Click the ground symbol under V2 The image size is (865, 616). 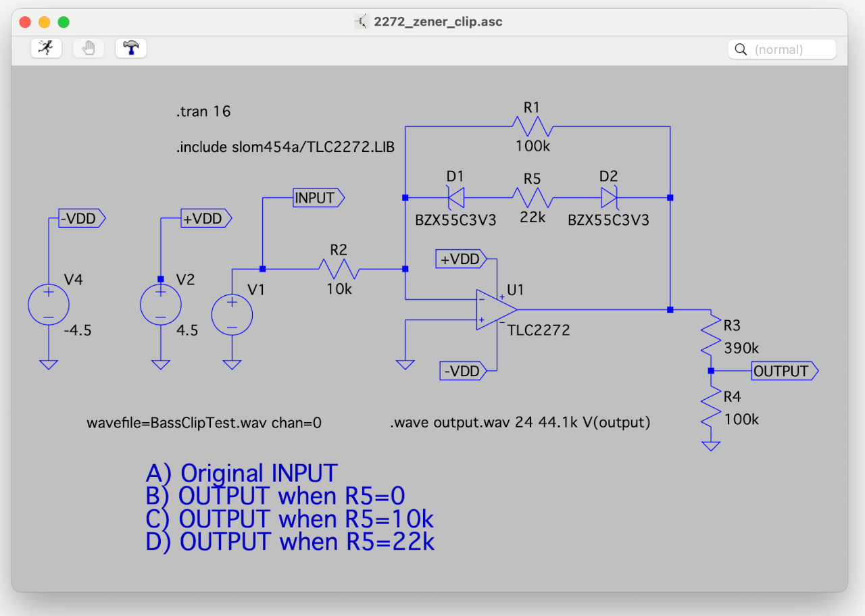coord(161,365)
